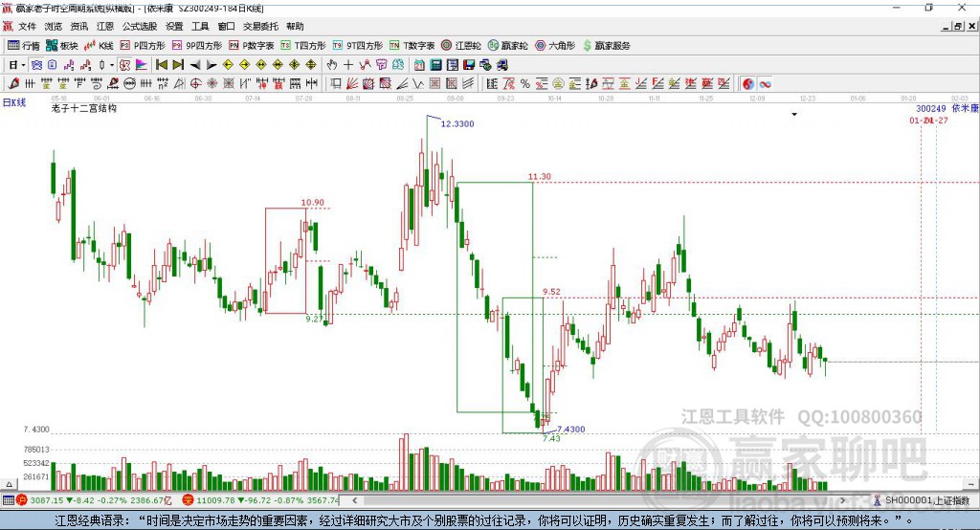Select the hand pan tool

point(332,65)
